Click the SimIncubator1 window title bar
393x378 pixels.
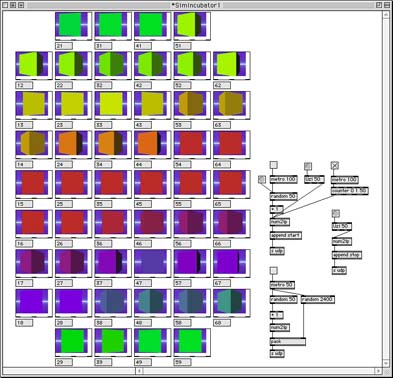click(x=196, y=5)
